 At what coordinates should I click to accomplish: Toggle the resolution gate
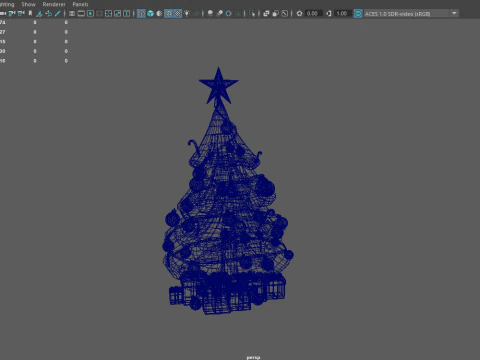tap(90, 13)
